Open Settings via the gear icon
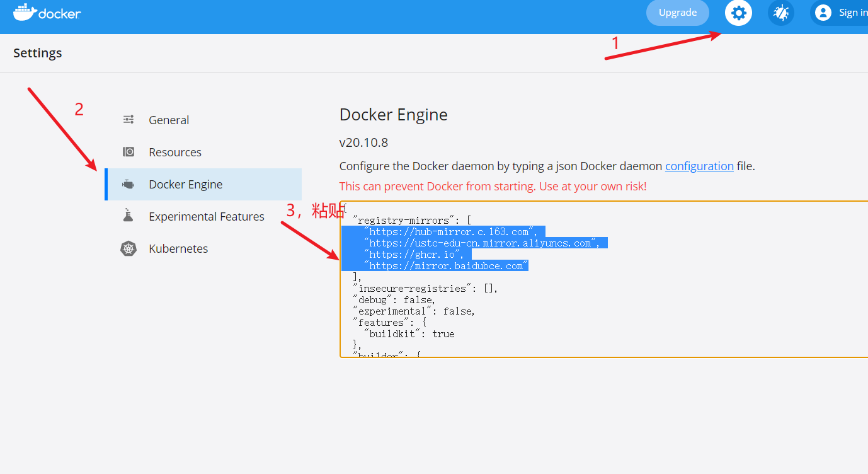 pyautogui.click(x=738, y=13)
